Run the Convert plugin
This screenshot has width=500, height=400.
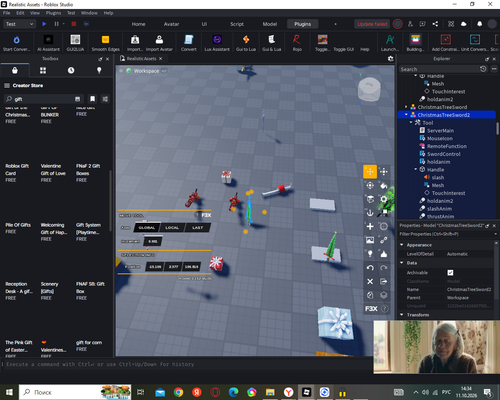(x=189, y=42)
